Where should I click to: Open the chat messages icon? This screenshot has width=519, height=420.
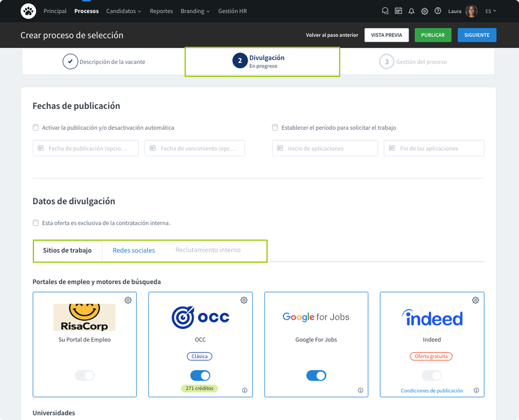tap(385, 11)
